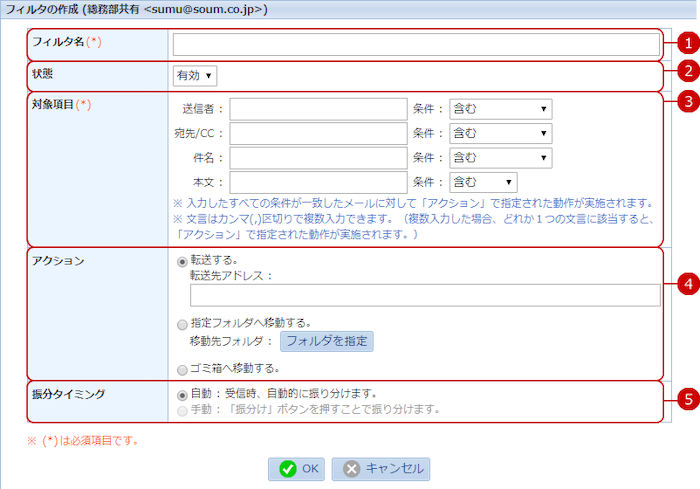Click the gray X icon on キャンセル
Image resolution: width=700 pixels, height=489 pixels.
(352, 468)
